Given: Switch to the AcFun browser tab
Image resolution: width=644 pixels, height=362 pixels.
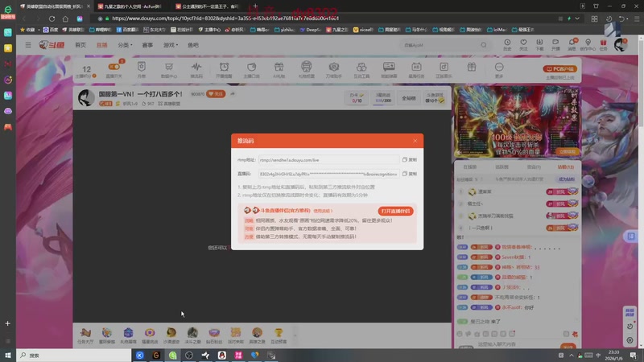Looking at the screenshot, I should 132,6.
